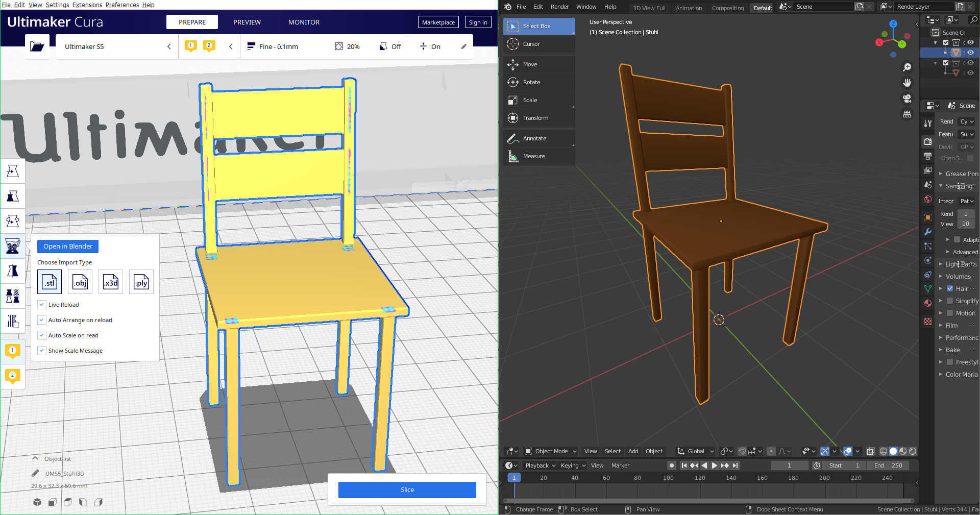This screenshot has width=980, height=515.
Task: Open Object Mode dropdown in Blender
Action: pos(551,451)
